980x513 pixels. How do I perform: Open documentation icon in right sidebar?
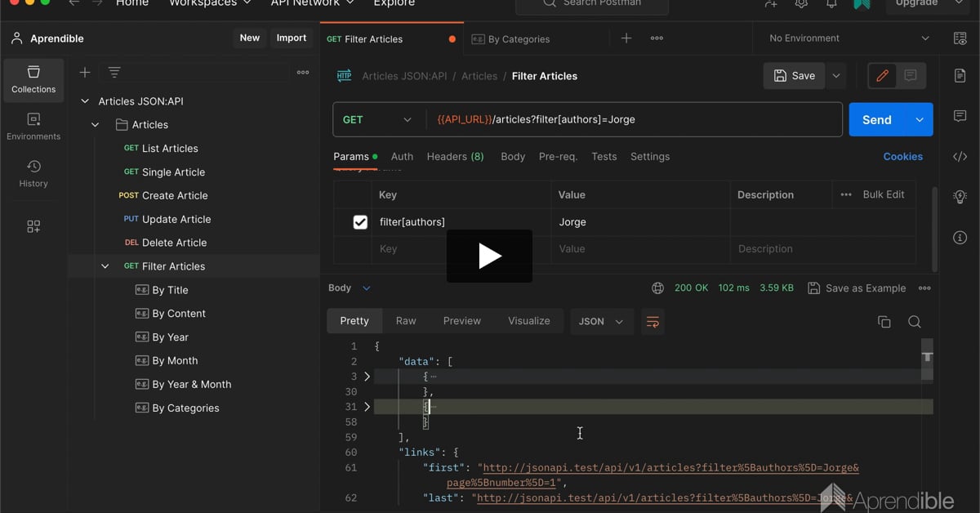pyautogui.click(x=960, y=76)
